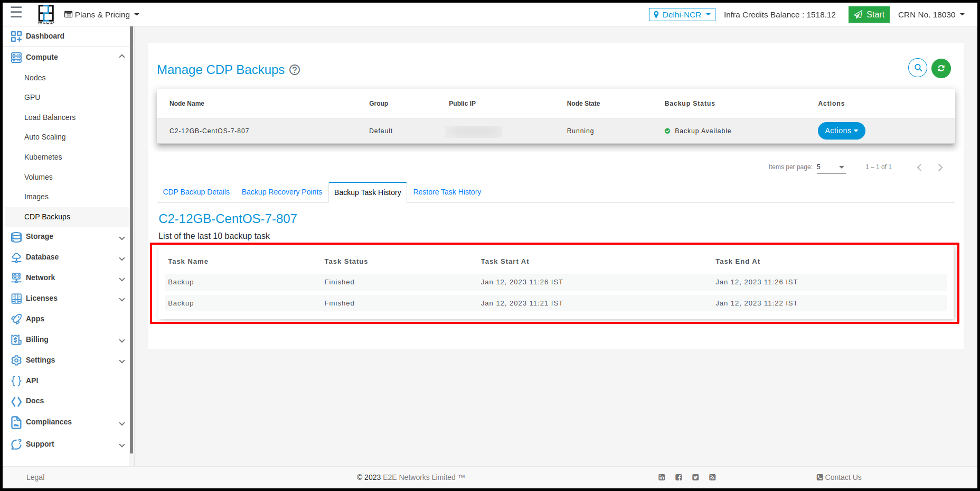Collapse the Compute section chevron
Image resolution: width=980 pixels, height=491 pixels.
point(122,57)
